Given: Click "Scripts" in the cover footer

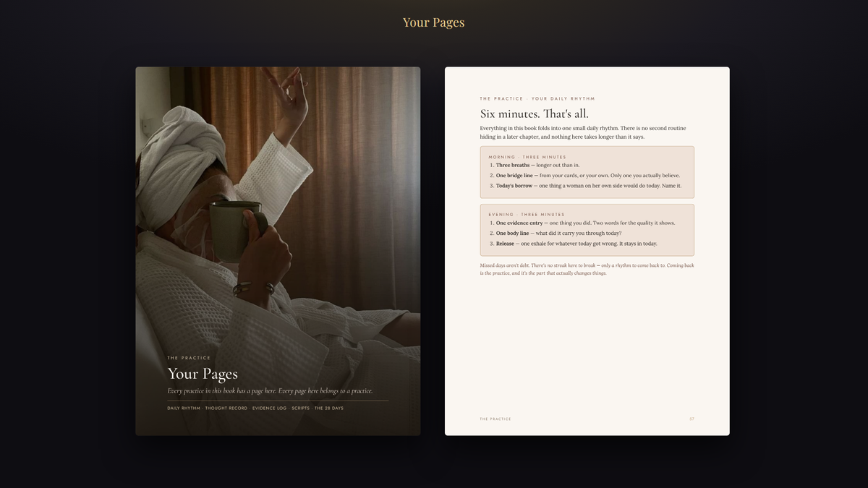Looking at the screenshot, I should point(301,408).
